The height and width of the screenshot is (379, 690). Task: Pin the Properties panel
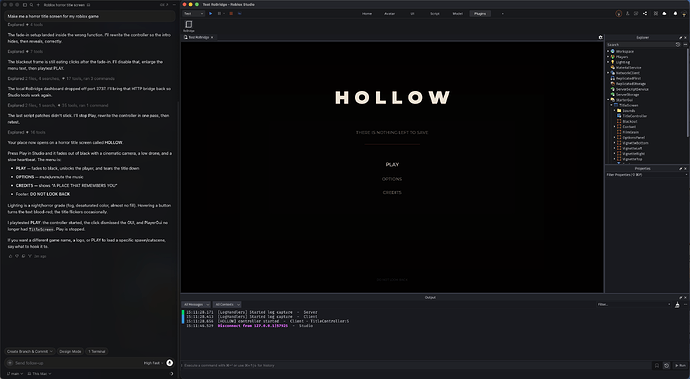click(680, 169)
